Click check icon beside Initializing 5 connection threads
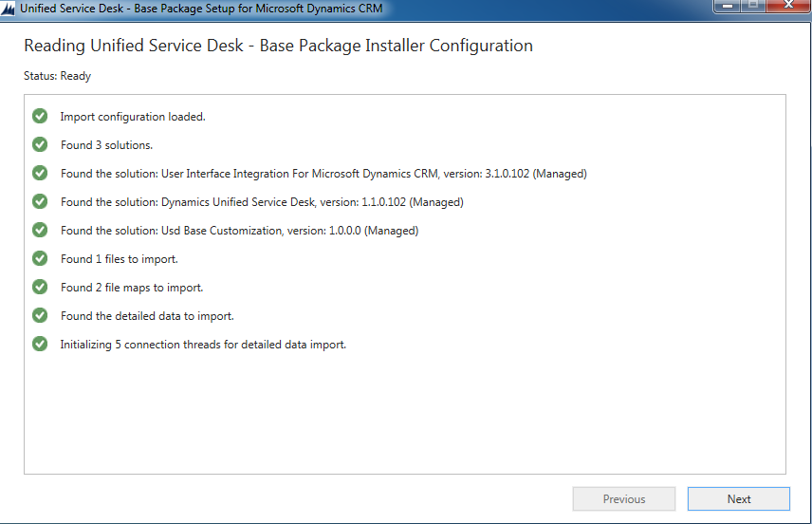This screenshot has height=524, width=812. [40, 345]
